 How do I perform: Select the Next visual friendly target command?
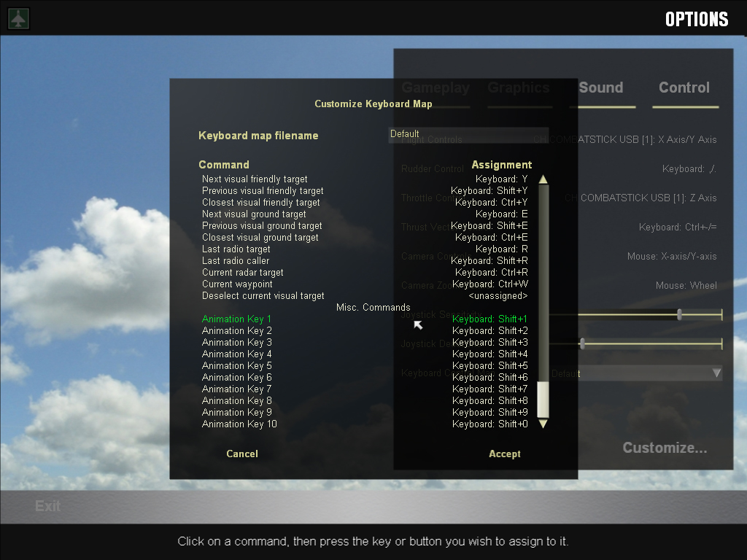(x=255, y=179)
